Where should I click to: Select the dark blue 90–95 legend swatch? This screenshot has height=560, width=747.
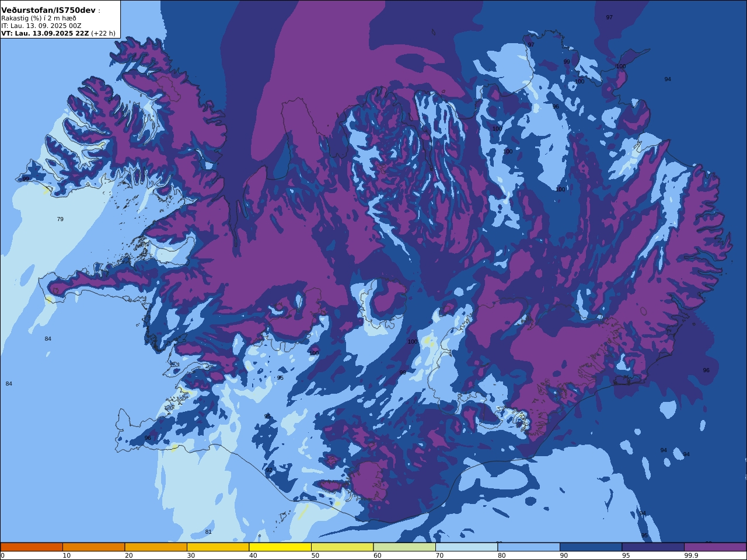(591, 547)
